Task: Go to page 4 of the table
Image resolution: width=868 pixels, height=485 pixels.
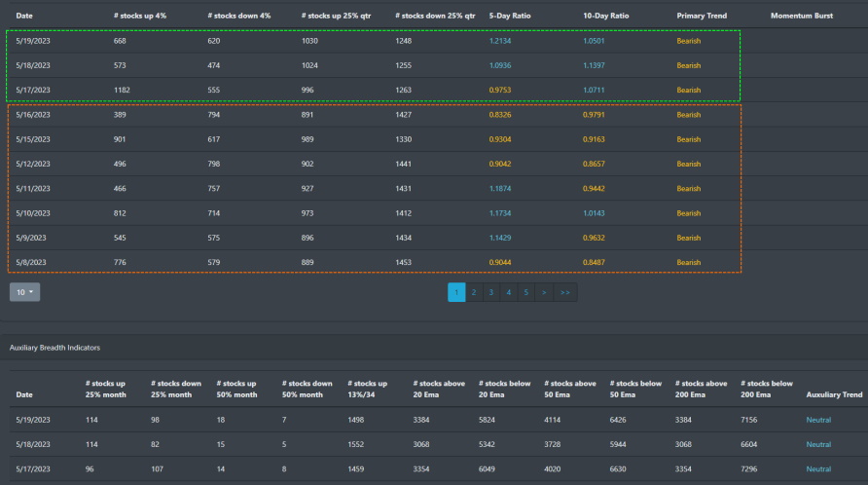Action: click(509, 293)
